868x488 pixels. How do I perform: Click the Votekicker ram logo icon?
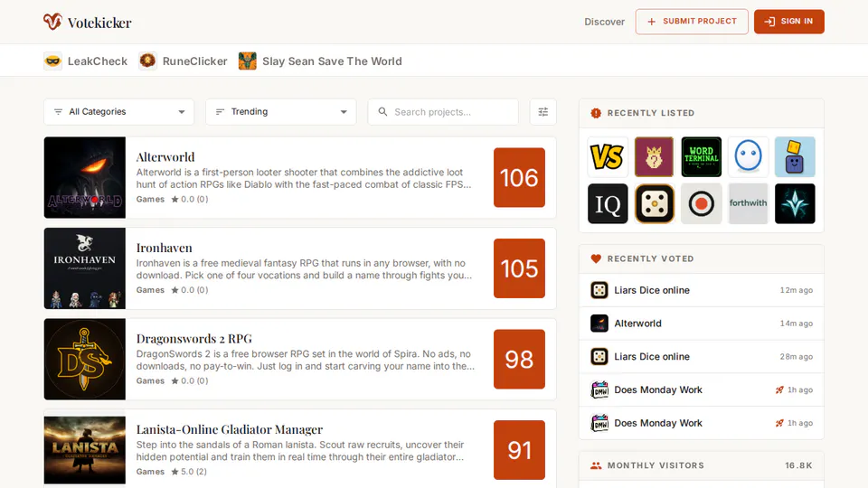(x=52, y=22)
